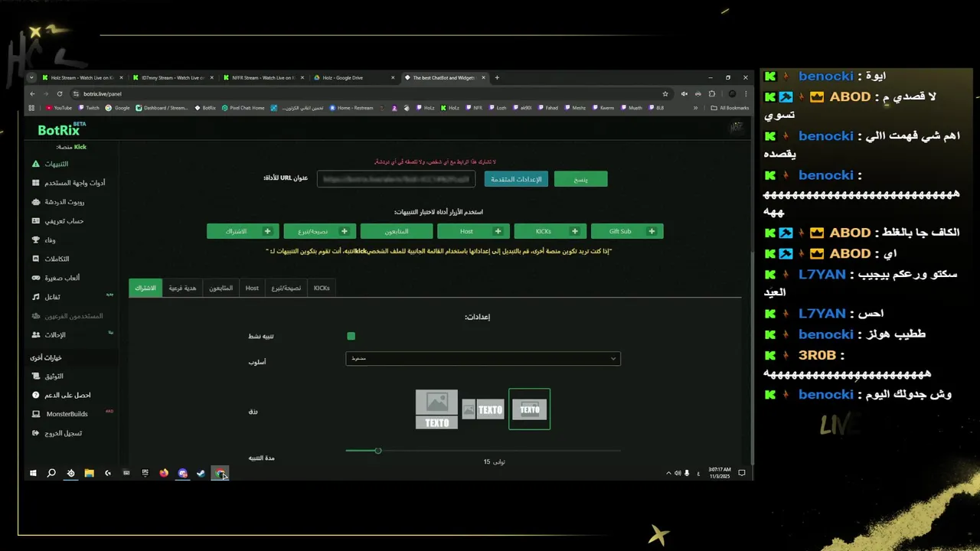Viewport: 980px width, 551px height.
Task: Click the tab audio mute icon in toolbar
Action: pos(684,93)
